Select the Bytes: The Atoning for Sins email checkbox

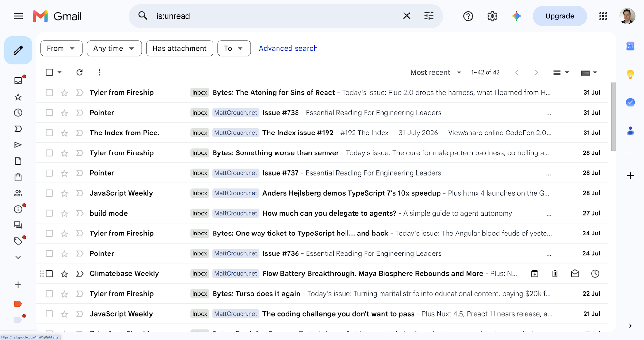pyautogui.click(x=49, y=93)
